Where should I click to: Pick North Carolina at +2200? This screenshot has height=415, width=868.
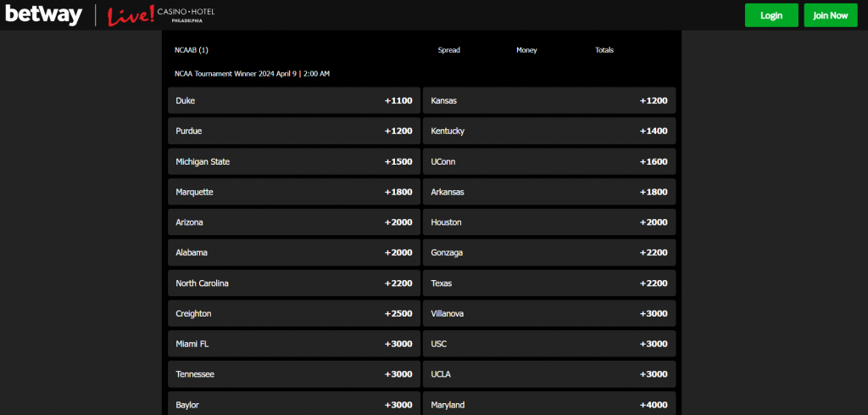click(294, 283)
